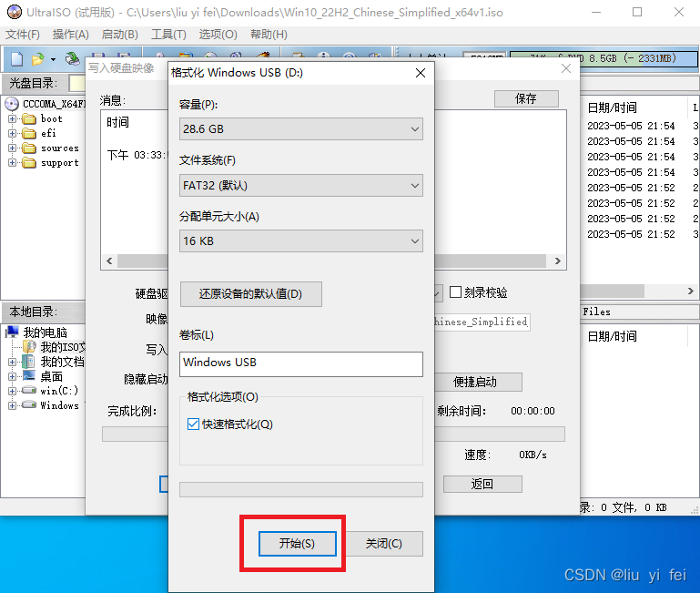Click the 00:00:00 remaining time value
The image size is (700, 593).
[x=533, y=411]
